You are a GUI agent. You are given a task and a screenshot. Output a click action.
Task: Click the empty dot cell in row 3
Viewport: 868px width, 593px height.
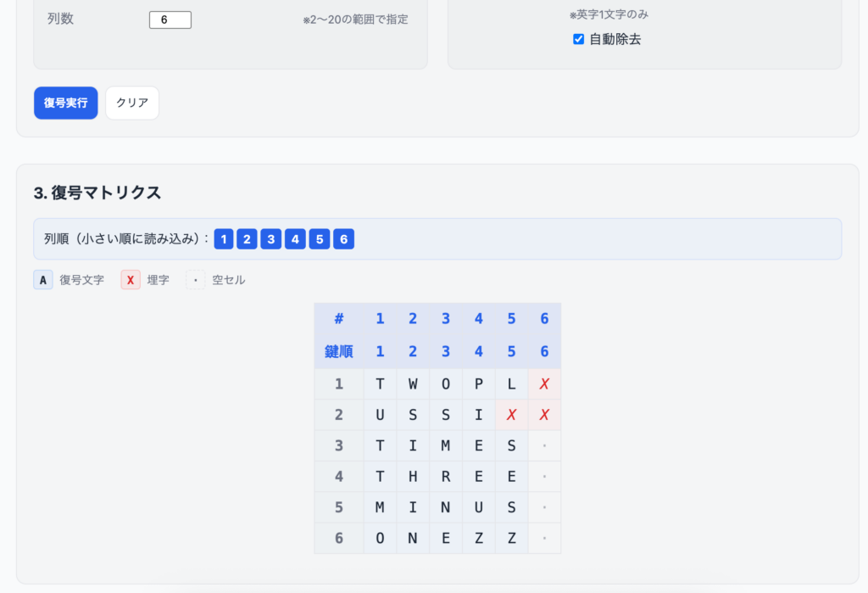tap(544, 446)
